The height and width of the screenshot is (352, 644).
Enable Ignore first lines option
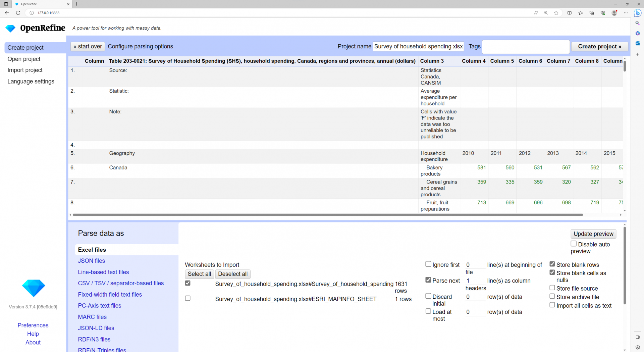click(x=428, y=264)
